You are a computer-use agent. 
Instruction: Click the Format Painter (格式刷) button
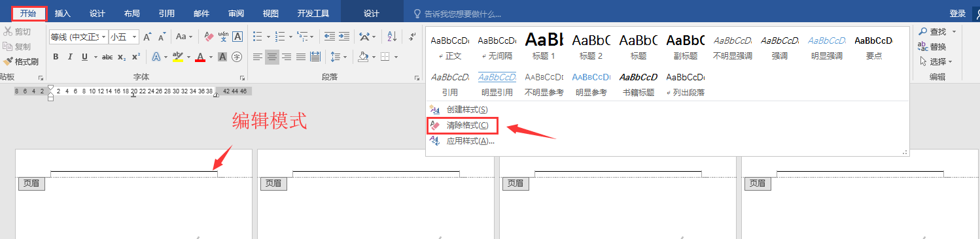click(x=22, y=62)
